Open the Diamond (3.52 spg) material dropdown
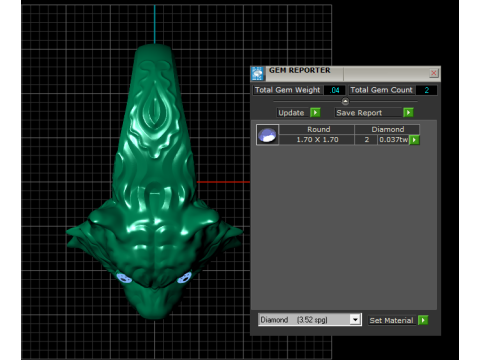This screenshot has width=480, height=360. (355, 320)
